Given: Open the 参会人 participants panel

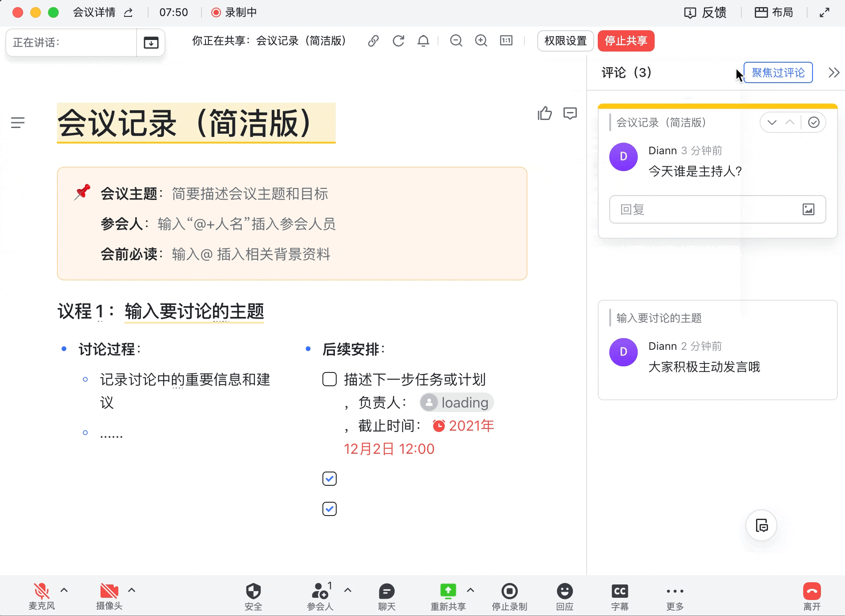Looking at the screenshot, I should 320,596.
